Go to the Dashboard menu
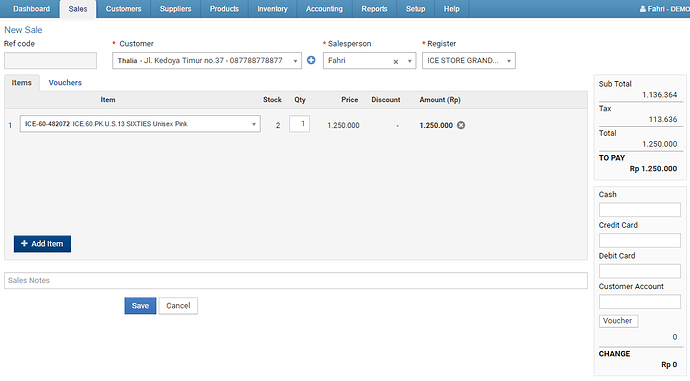This screenshot has height=381, width=690. point(31,9)
